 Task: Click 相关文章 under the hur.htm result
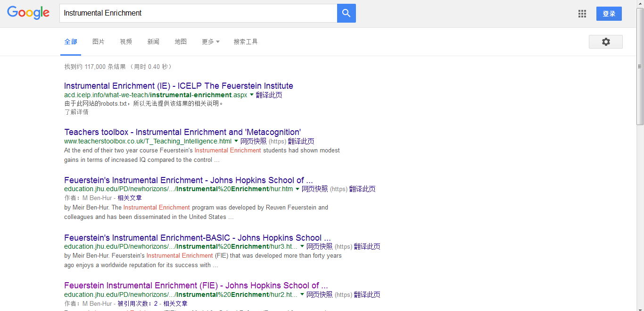pos(130,198)
